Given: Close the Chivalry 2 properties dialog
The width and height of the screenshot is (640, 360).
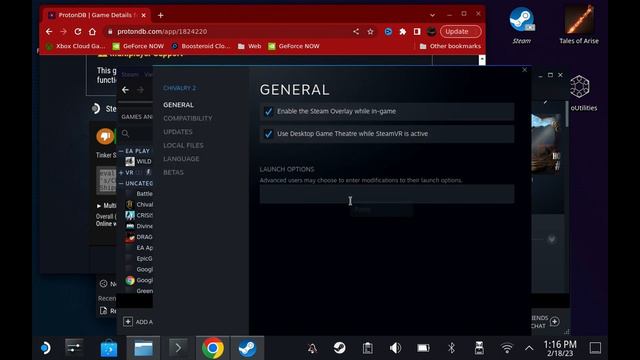Looking at the screenshot, I should point(524,70).
